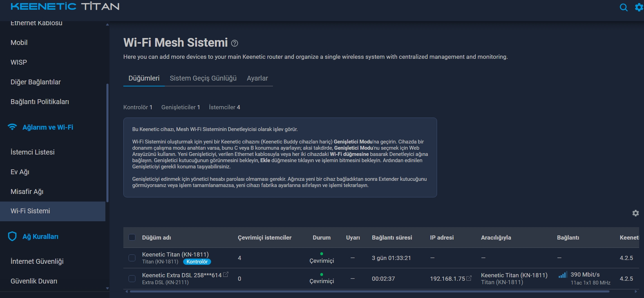The image size is (644, 298).
Task: Sort by Uyarı column header
Action: tap(353, 238)
